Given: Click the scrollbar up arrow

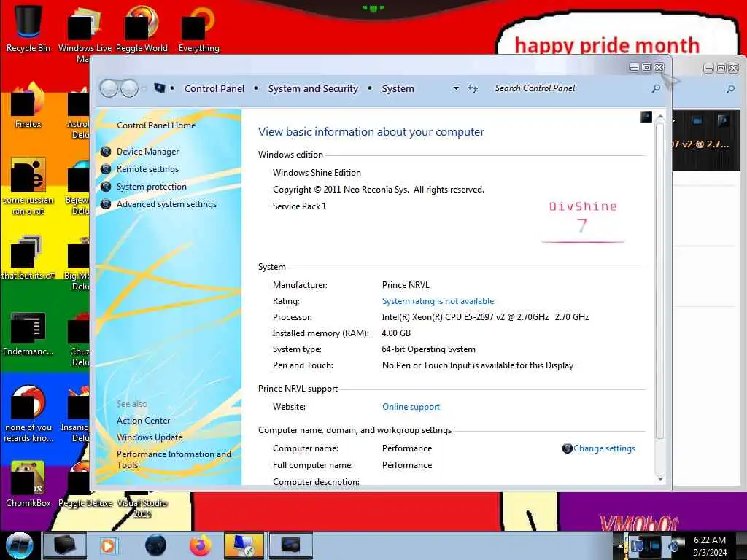Looking at the screenshot, I should 659,117.
